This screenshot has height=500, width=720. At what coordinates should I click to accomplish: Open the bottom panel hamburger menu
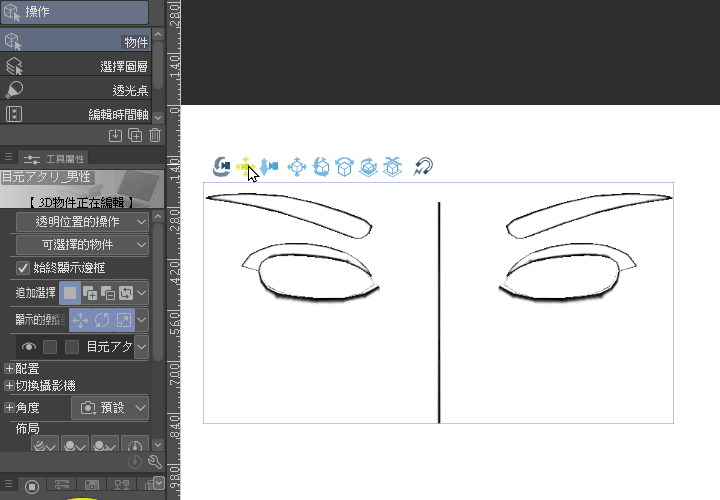[8, 484]
